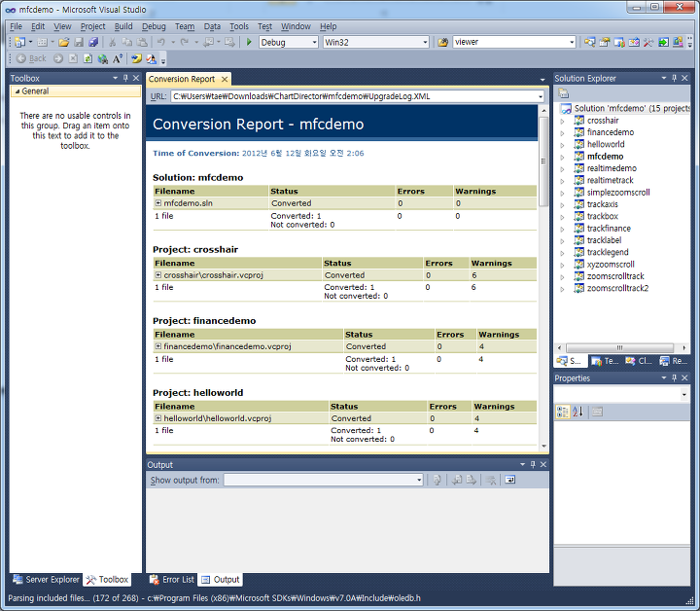Screen dimensions: 700x611
Task: Expand crosshair\crosshair.vcproj report row
Action: [158, 274]
